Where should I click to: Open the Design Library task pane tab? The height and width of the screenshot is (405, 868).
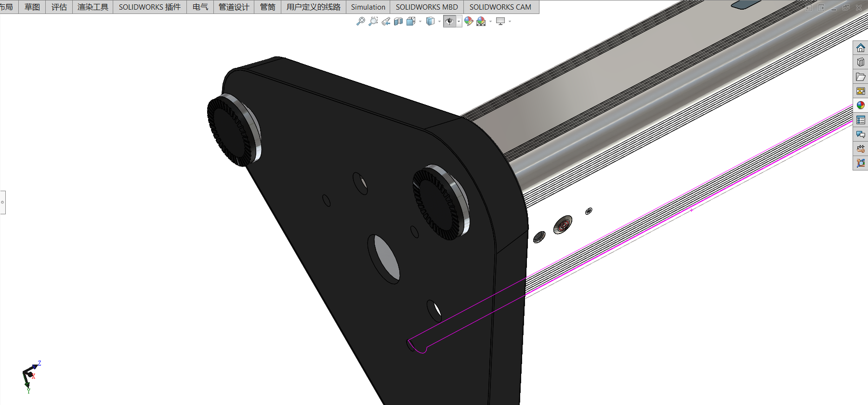pyautogui.click(x=860, y=62)
